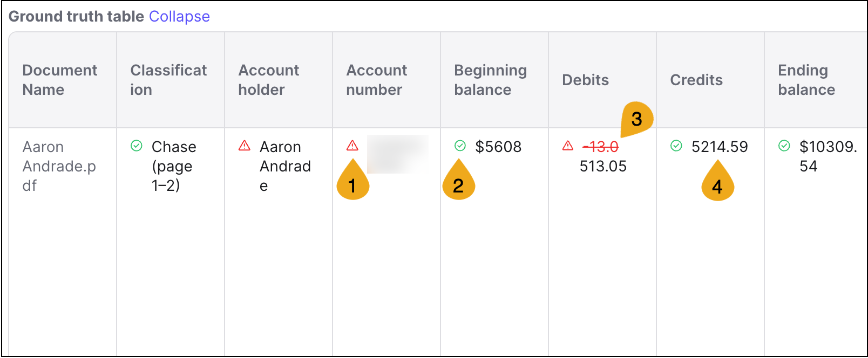Screen dimensions: 868x358
Task: Select the Classification column header
Action: (168, 80)
